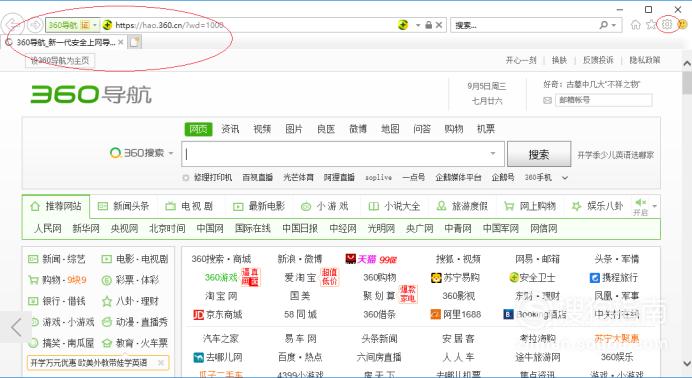Click the address bar lock icon
This screenshot has width=692, height=378.
[x=428, y=25]
